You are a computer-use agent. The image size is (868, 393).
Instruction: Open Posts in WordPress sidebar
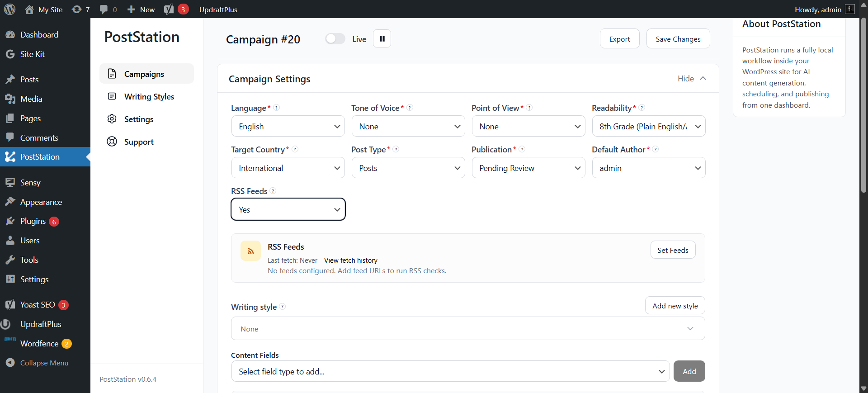(x=45, y=79)
